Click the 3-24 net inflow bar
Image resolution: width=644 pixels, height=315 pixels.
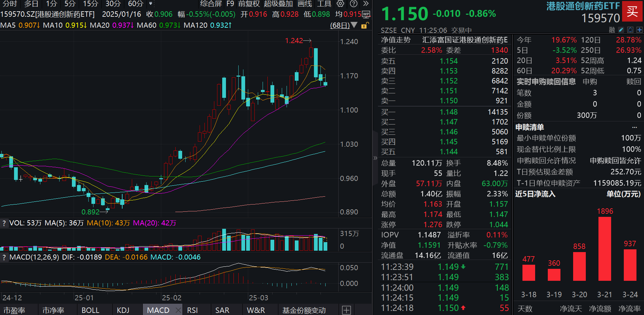630,265
